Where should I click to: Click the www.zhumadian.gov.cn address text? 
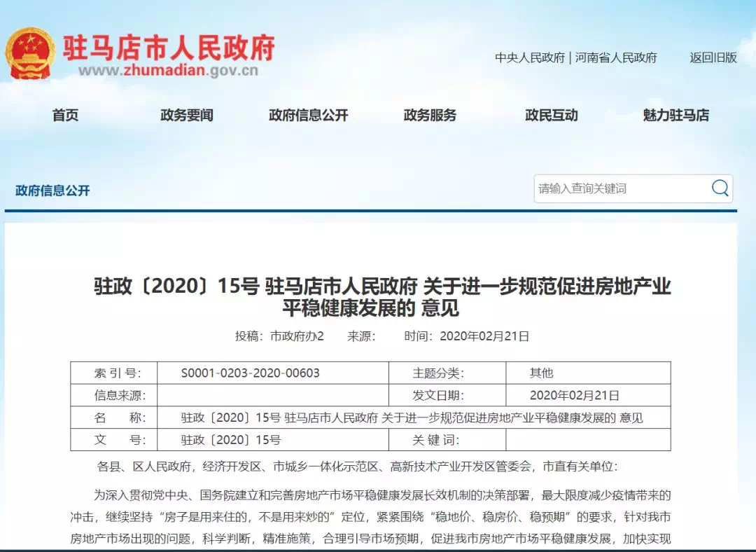pos(168,71)
